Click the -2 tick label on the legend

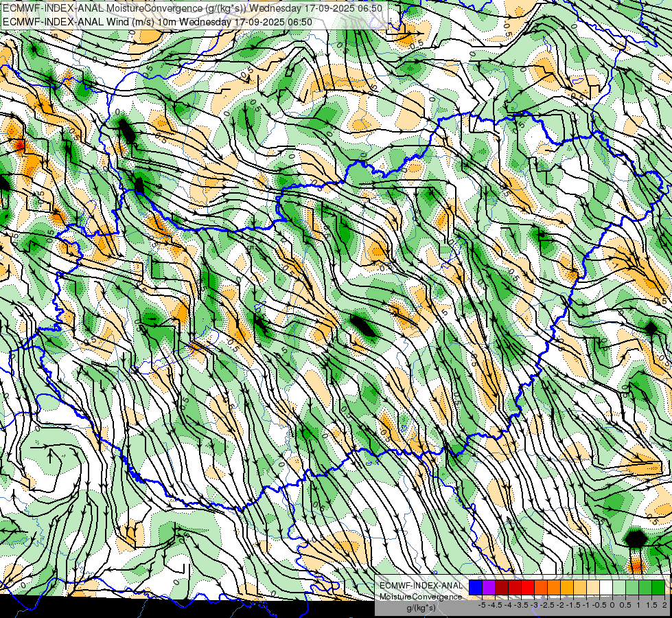560,605
